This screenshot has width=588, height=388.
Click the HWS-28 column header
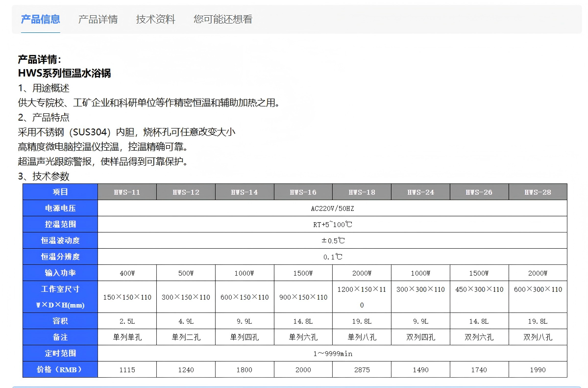click(x=538, y=191)
